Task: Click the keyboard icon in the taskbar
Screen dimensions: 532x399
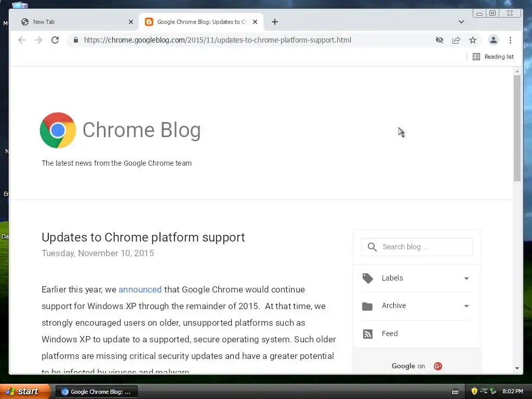Action: pos(455,392)
